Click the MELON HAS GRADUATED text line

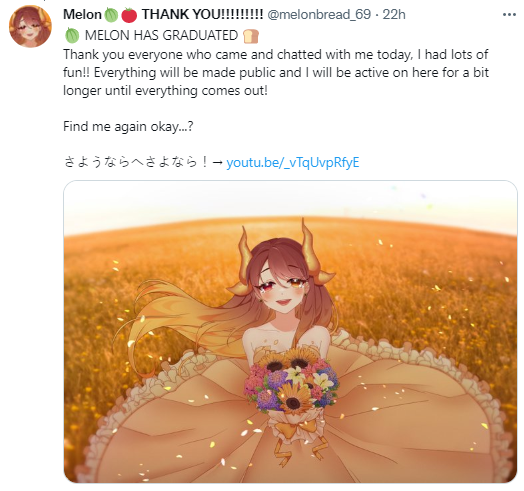coord(161,35)
